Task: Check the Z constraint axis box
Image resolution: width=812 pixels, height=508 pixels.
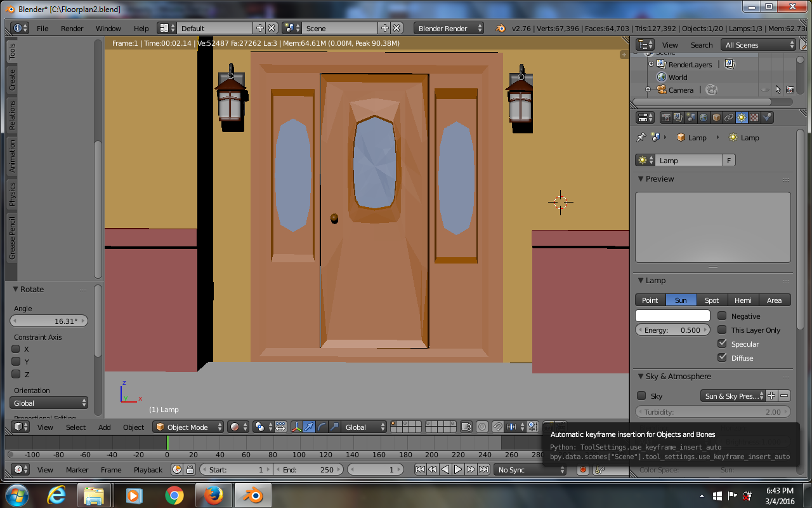Action: coord(16,374)
